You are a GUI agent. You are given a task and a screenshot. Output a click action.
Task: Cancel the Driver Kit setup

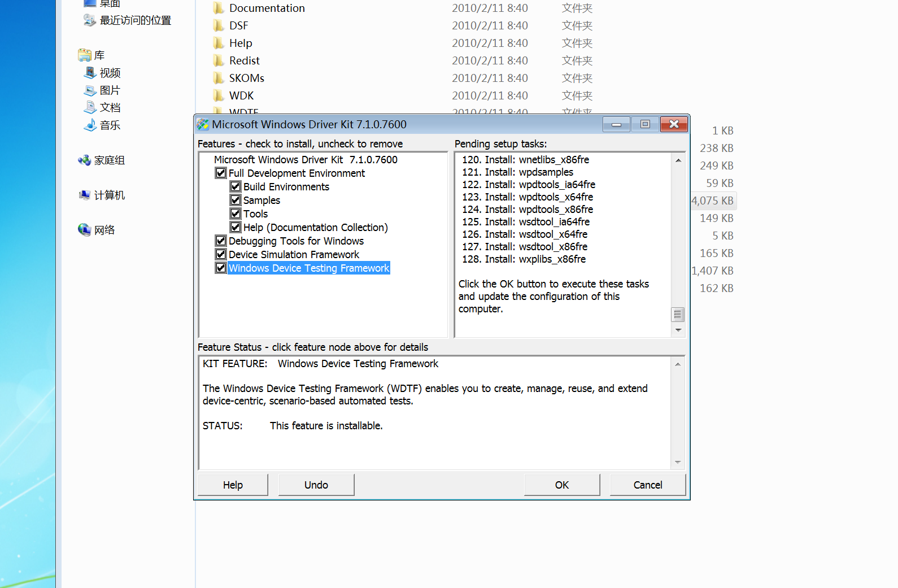[648, 485]
